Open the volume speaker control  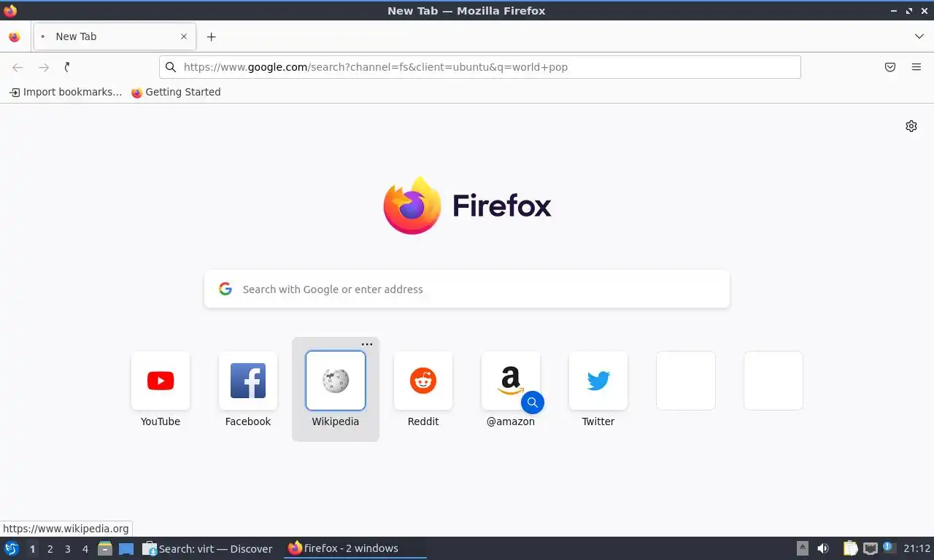(823, 548)
